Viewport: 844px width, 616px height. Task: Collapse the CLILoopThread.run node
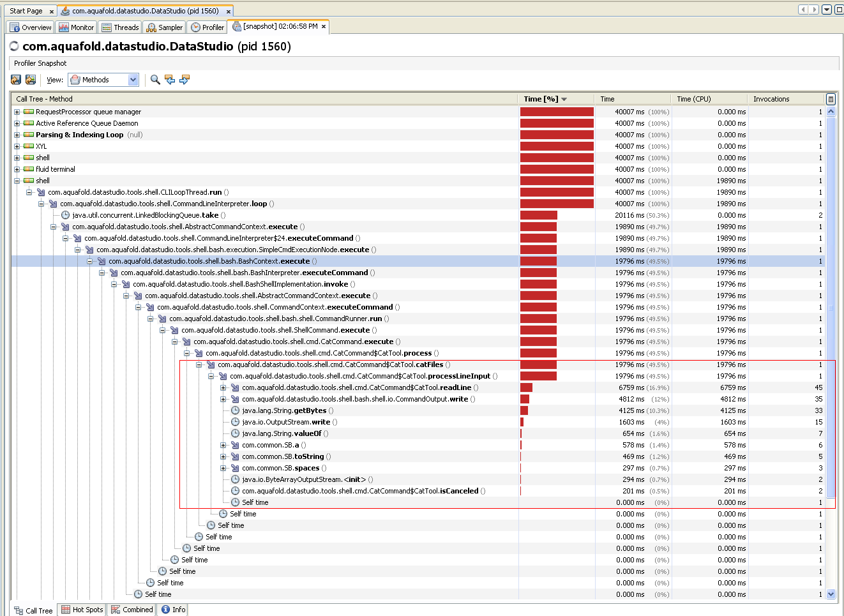29,192
